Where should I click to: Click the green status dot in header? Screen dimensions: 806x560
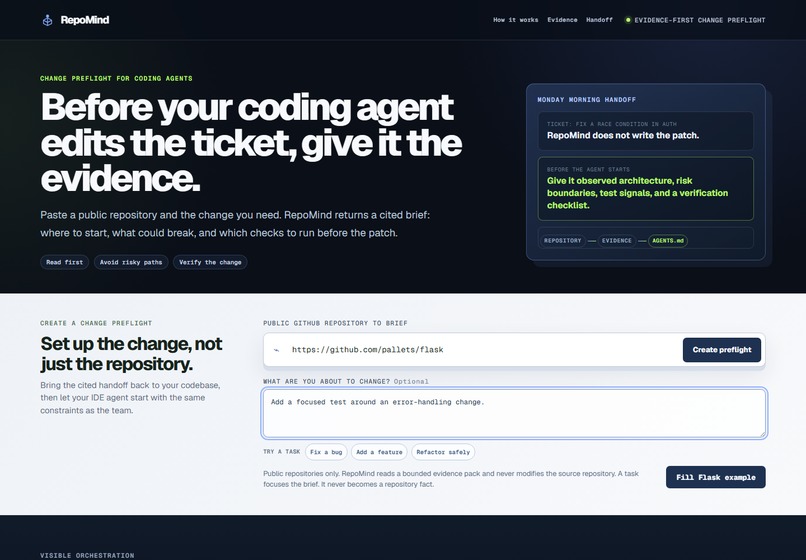[x=628, y=20]
